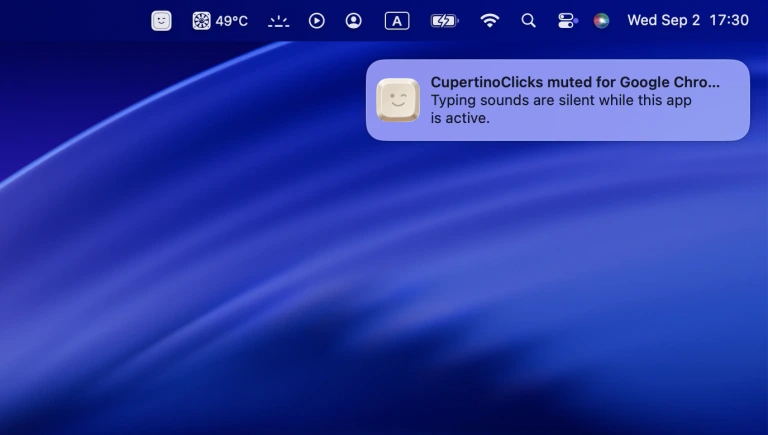Open the Wi-Fi menu
Viewport: 768px width, 435px height.
pos(489,21)
